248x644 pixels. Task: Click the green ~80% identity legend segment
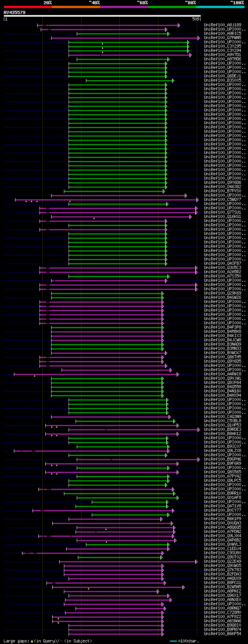click(x=172, y=7)
